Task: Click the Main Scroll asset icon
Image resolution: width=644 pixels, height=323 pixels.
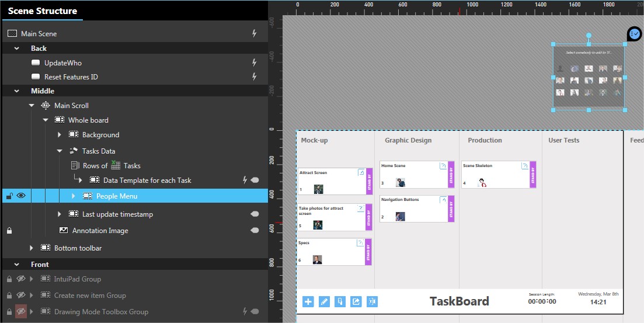Action: point(46,105)
